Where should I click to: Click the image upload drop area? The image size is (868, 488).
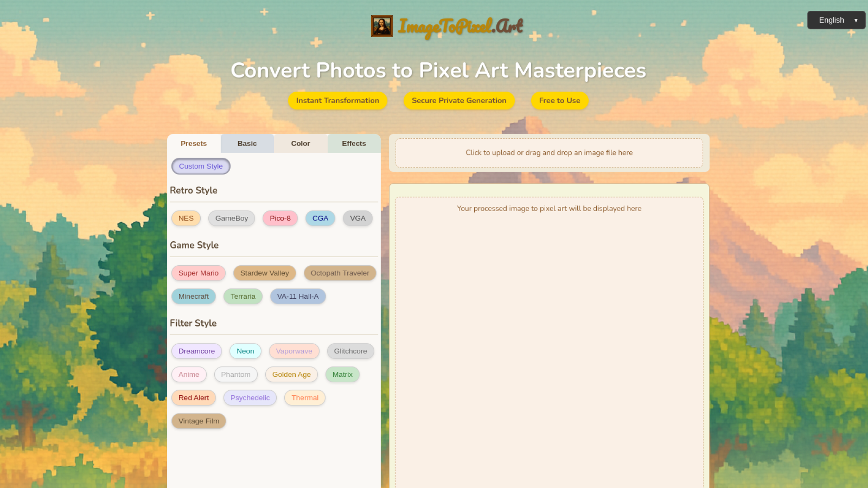549,153
